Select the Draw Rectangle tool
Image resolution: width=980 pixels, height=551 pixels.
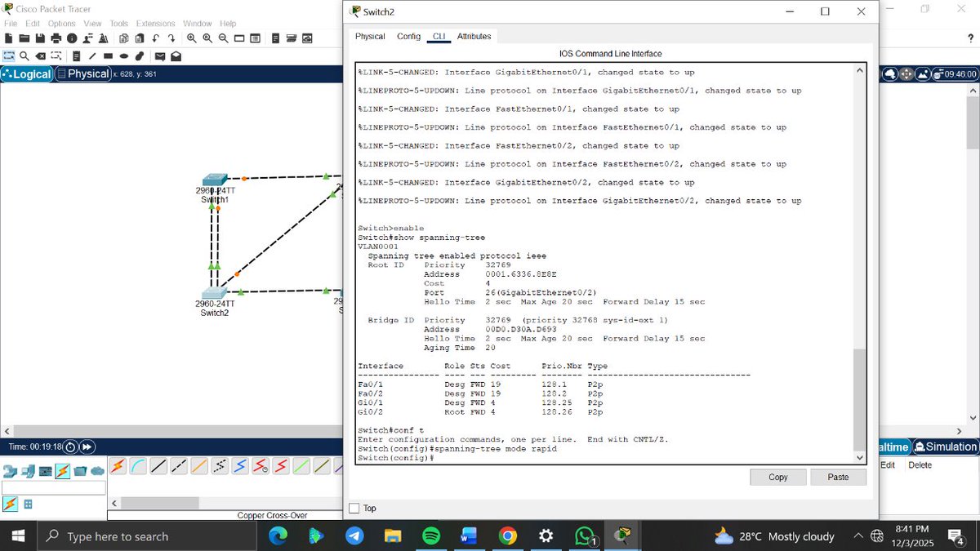coord(108,56)
